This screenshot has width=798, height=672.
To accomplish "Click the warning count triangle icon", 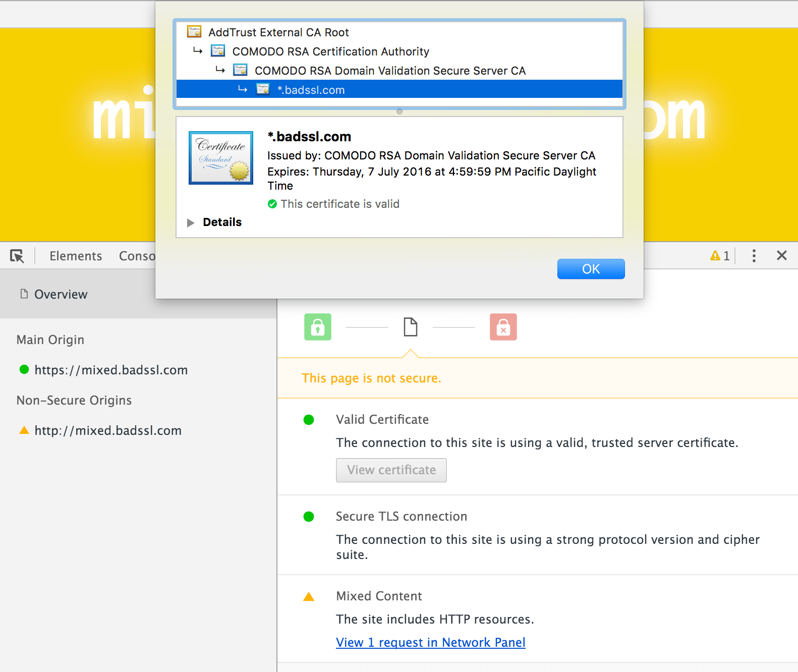I will pos(715,256).
